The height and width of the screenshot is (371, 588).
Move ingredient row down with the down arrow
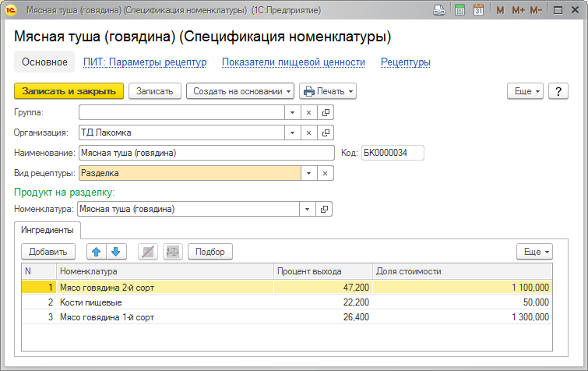point(115,252)
